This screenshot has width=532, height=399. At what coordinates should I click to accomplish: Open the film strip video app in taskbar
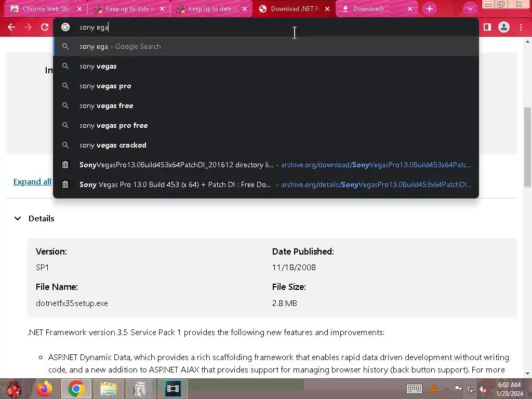point(172,389)
